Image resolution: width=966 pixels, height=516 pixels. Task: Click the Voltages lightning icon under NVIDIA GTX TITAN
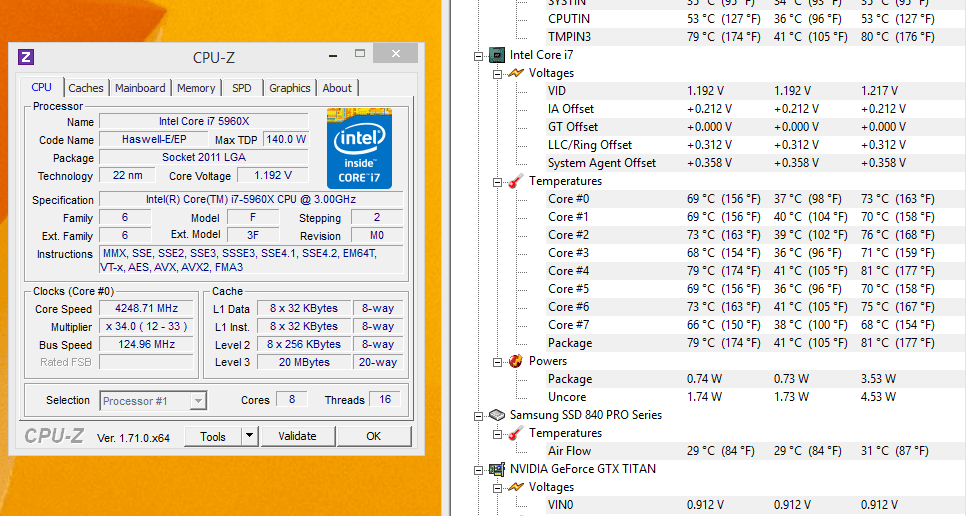click(x=516, y=487)
